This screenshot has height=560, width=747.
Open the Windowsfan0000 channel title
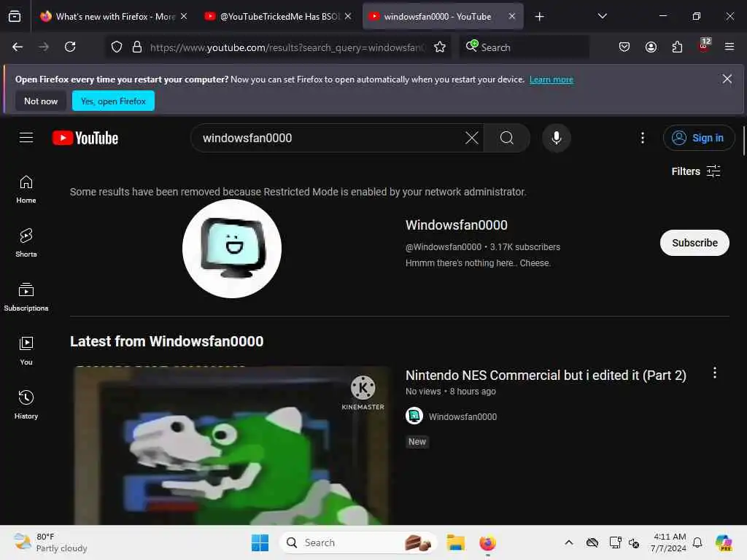457,225
